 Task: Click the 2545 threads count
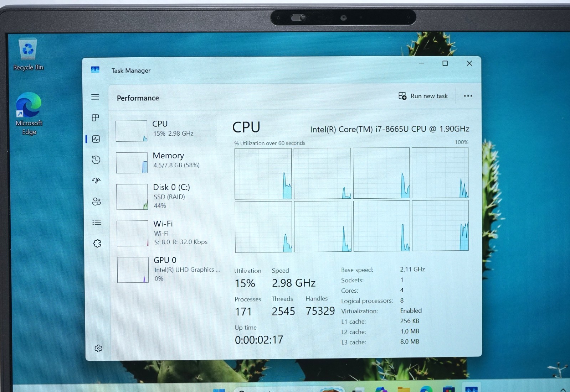(283, 312)
